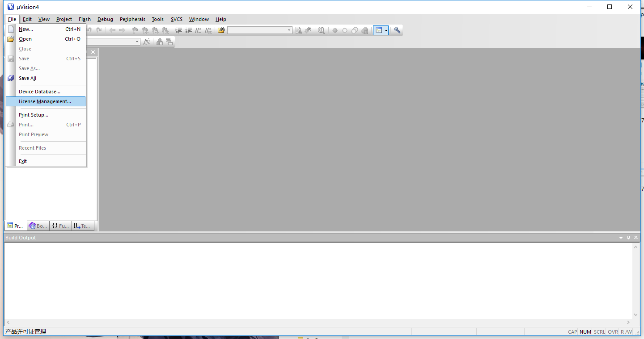The image size is (644, 339).
Task: Switch to the Functions (Fu...) tab
Action: click(x=60, y=226)
